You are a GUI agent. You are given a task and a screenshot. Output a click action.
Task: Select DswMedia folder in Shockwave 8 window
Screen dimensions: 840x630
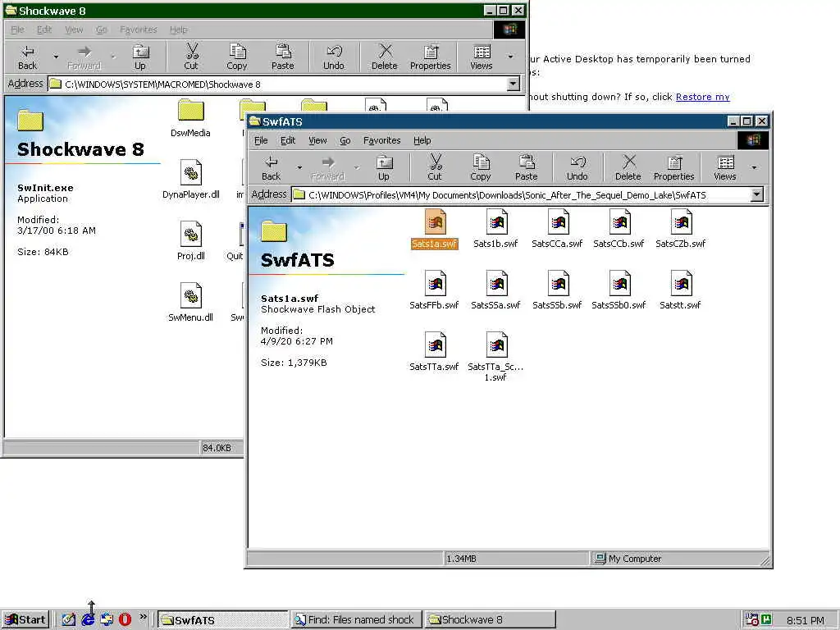pos(190,118)
